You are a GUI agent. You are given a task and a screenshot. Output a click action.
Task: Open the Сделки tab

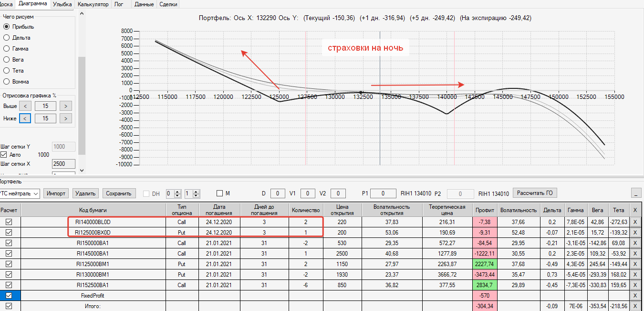point(168,4)
